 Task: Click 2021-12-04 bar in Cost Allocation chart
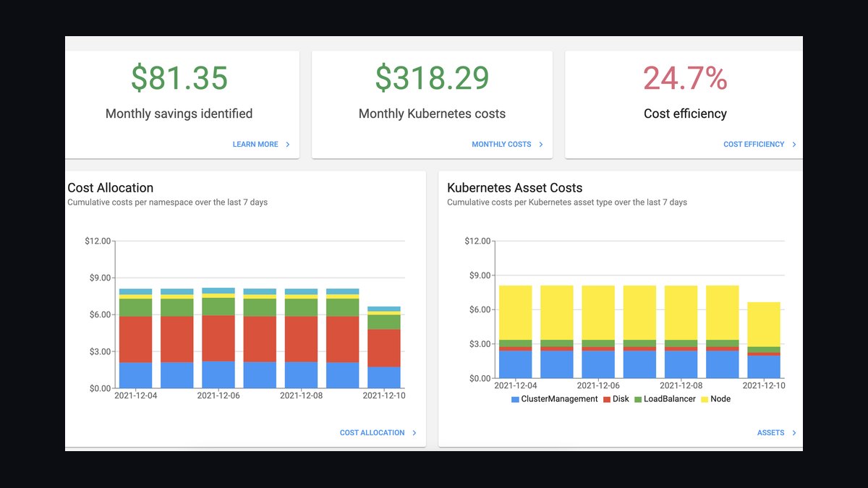(135, 338)
